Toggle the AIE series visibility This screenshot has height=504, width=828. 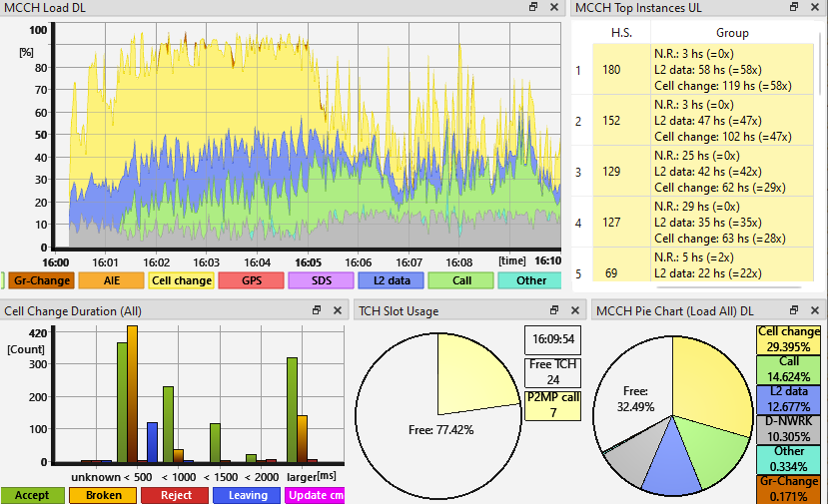111,280
